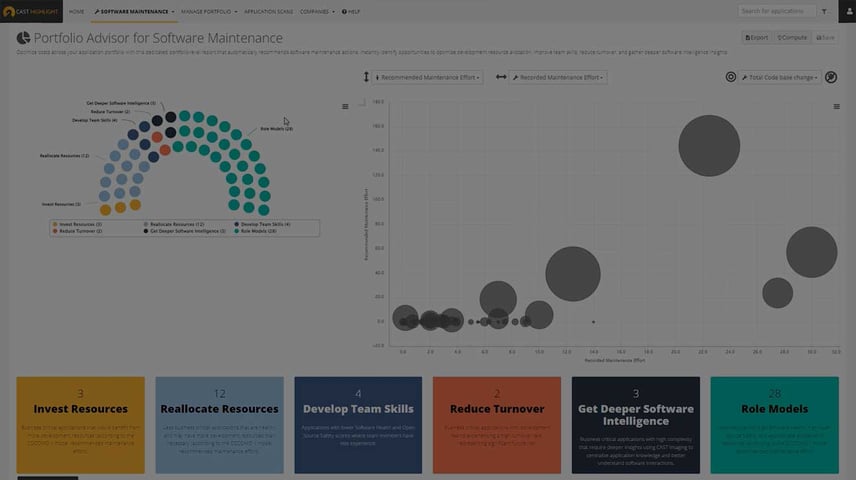Image resolution: width=856 pixels, height=480 pixels.
Task: Open the Develop Team Skills card
Action: click(358, 425)
